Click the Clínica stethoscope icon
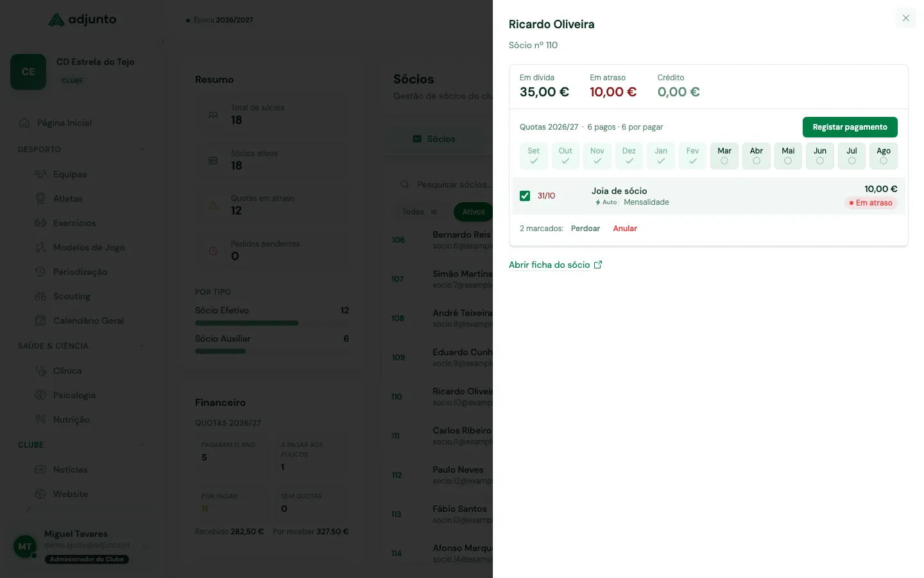The image size is (924, 578). pyautogui.click(x=40, y=371)
